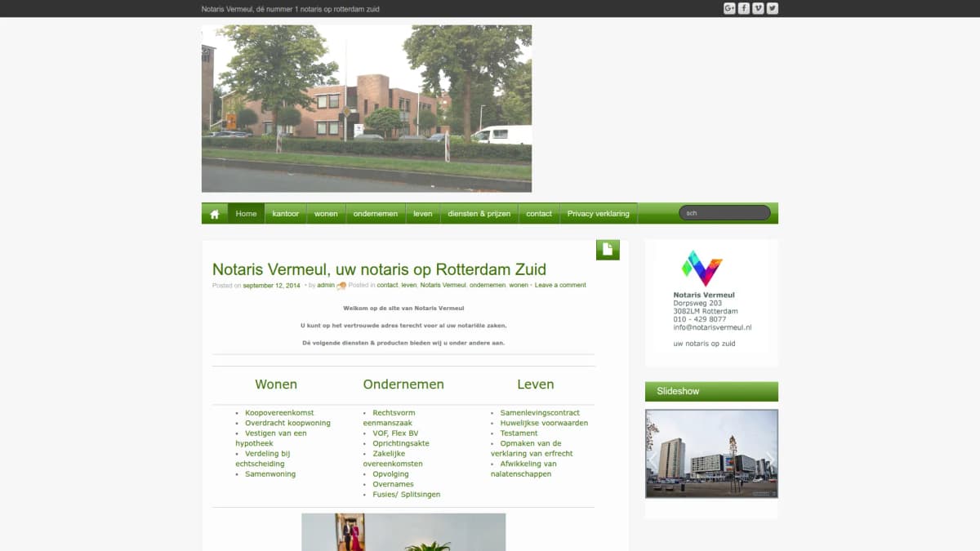Open the diensten & prijzen menu item
Screen dimensions: 980x551
click(x=479, y=213)
